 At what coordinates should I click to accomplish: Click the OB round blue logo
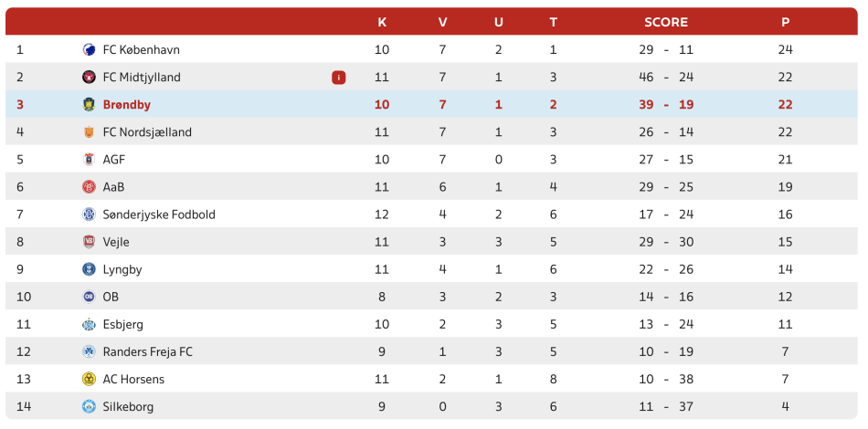[90, 297]
